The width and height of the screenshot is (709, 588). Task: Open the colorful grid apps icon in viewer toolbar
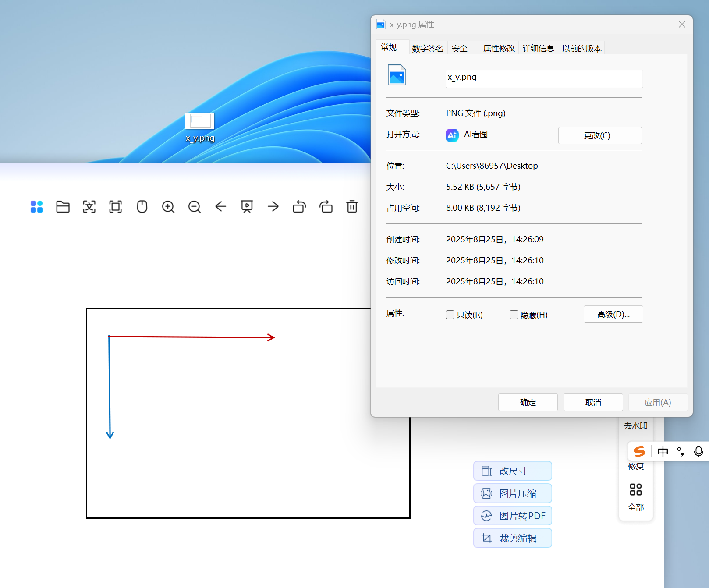[36, 206]
